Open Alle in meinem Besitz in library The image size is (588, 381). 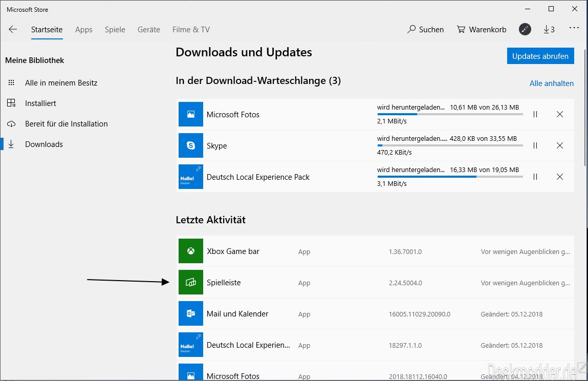click(61, 82)
